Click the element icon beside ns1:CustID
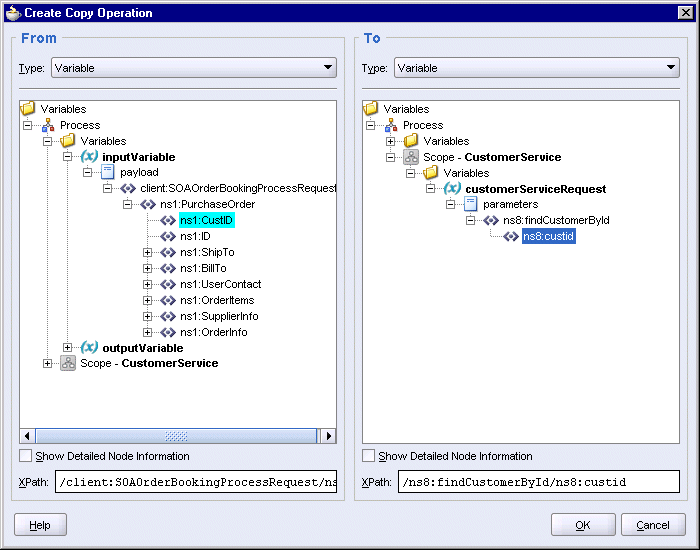 click(168, 221)
